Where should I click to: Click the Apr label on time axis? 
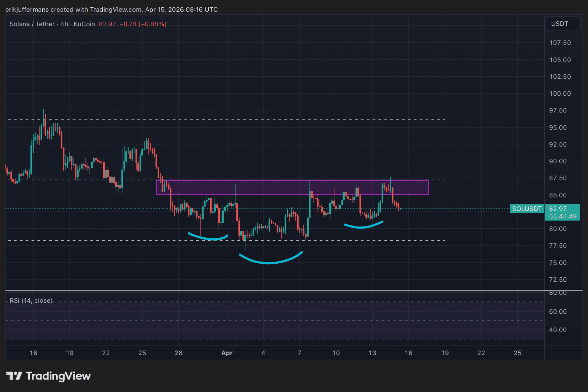[227, 353]
